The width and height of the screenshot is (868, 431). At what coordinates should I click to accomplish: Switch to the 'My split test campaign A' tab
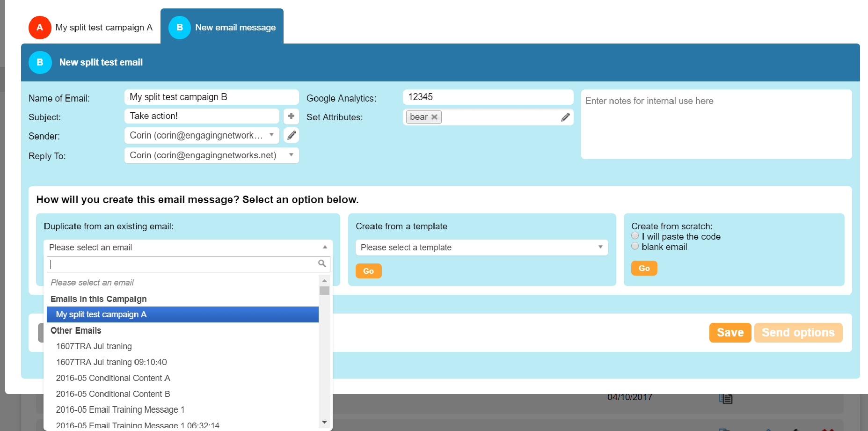pyautogui.click(x=104, y=27)
